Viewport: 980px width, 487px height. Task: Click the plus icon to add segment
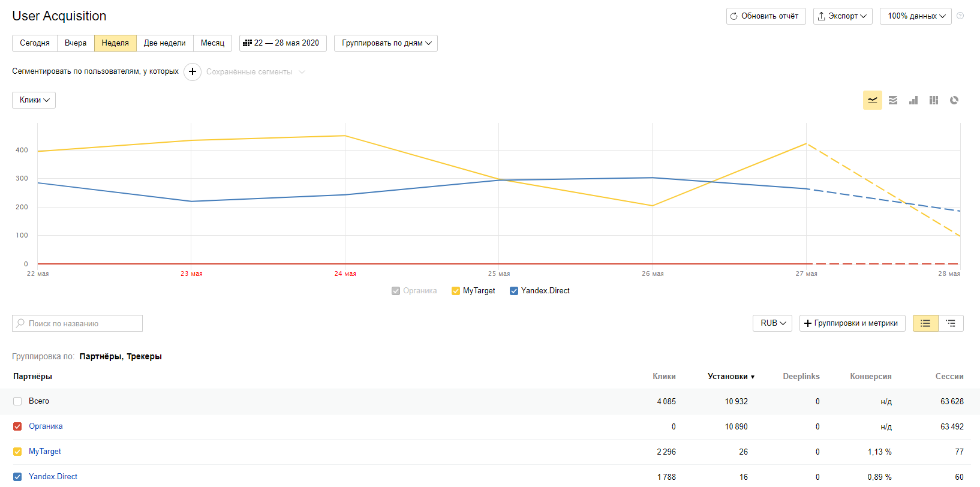coord(193,72)
